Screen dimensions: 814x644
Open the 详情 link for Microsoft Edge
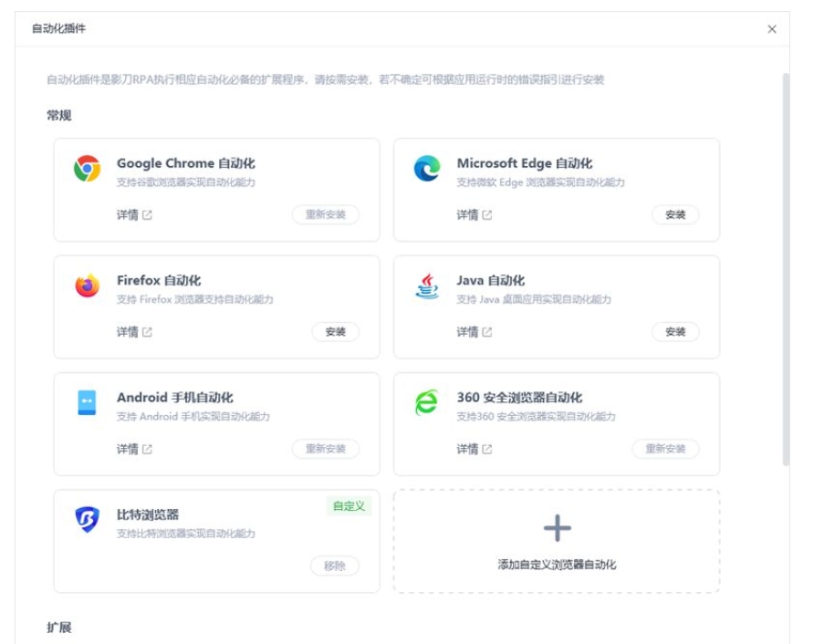coord(474,215)
